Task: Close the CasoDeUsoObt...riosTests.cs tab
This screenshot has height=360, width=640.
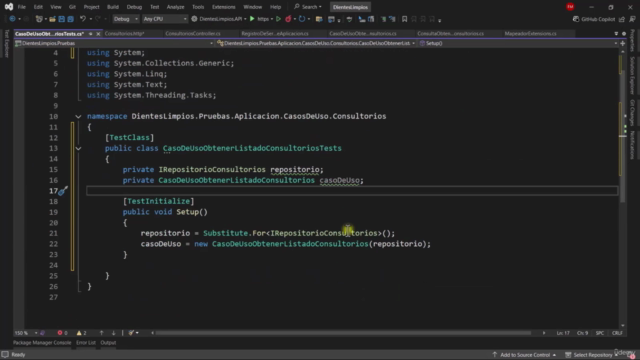Action: [x=98, y=33]
